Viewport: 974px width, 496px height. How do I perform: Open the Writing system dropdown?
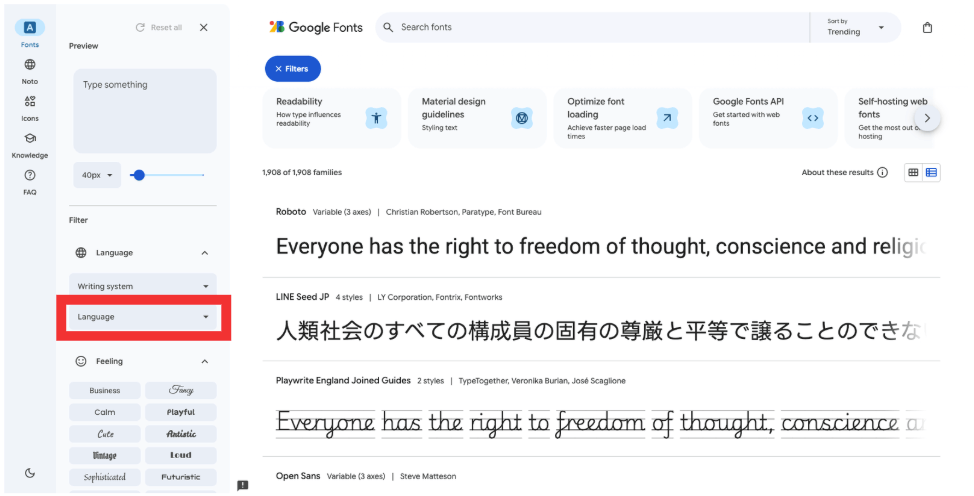click(143, 286)
